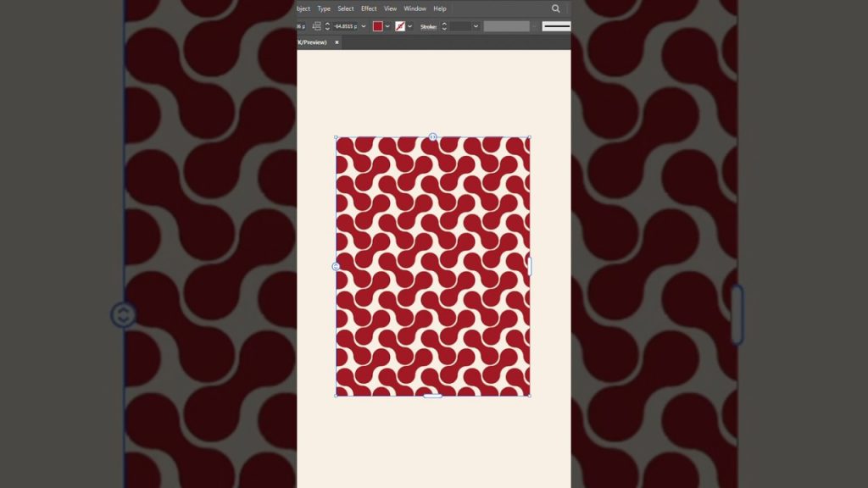Click the search icon in the menu bar
The image size is (868, 488).
[x=556, y=8]
